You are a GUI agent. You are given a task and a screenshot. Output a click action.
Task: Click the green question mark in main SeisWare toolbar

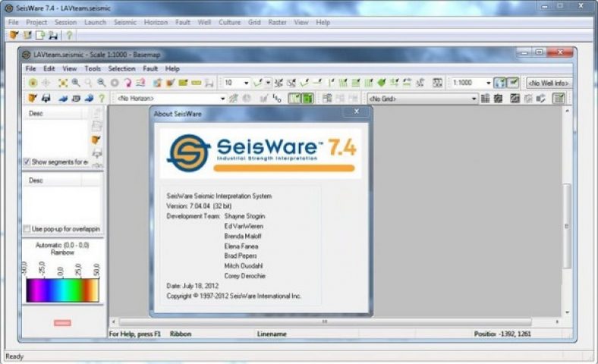coord(69,35)
